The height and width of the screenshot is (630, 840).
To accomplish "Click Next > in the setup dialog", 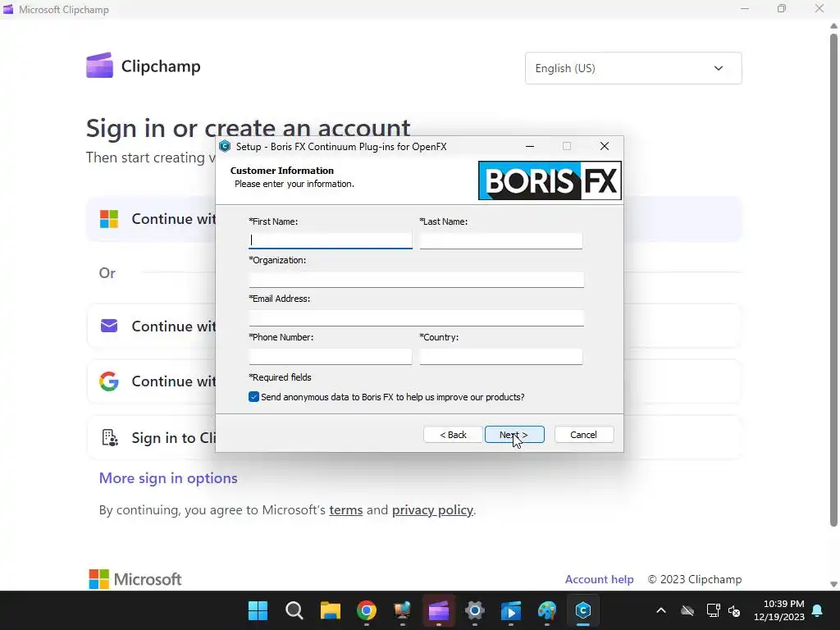I will [x=514, y=435].
